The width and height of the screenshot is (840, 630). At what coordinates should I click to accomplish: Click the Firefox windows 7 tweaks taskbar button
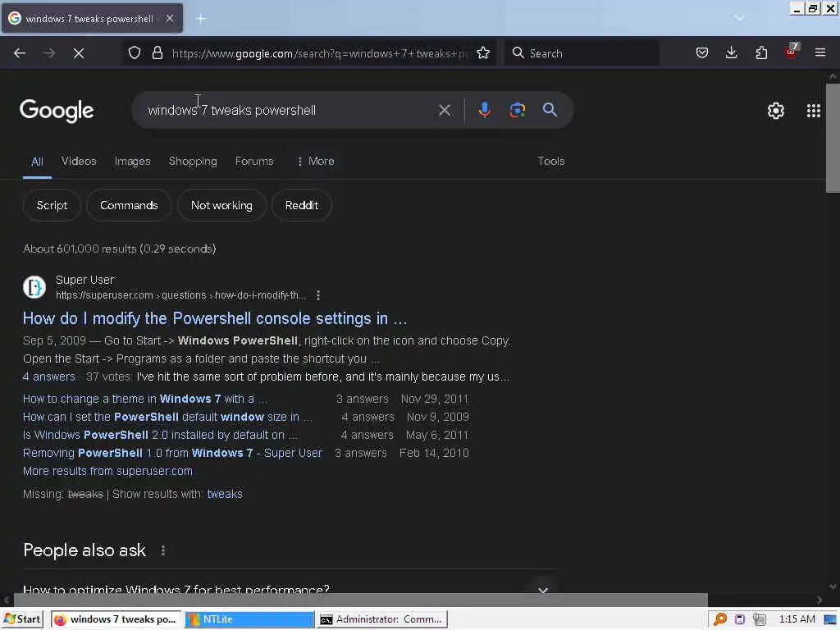pos(116,619)
